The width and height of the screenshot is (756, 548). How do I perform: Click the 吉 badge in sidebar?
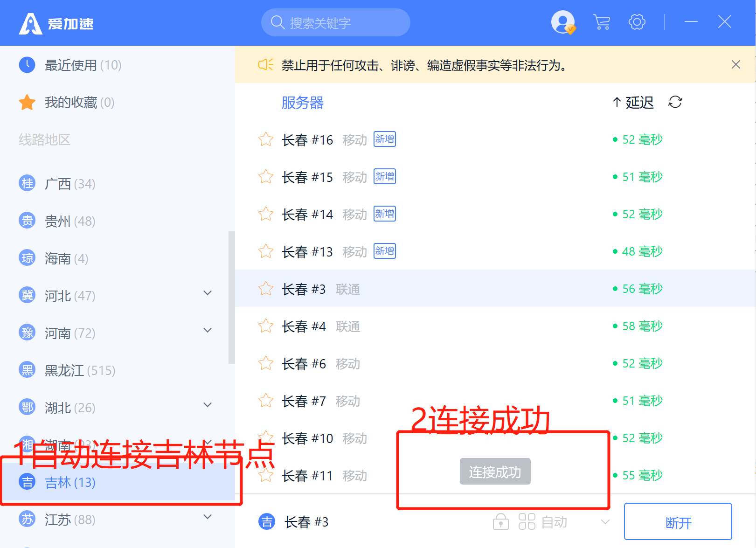(27, 481)
